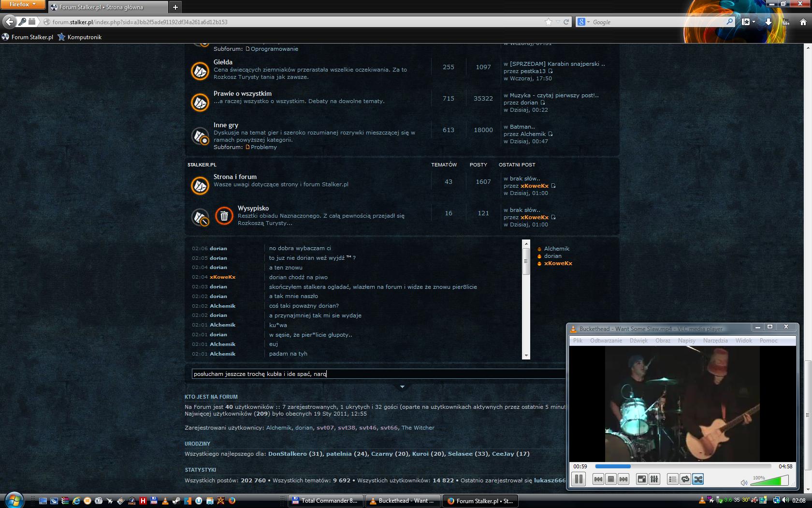Viewport: 812px width, 508px height.
Task: Open the Firefox downloads arrow
Action: (768, 22)
